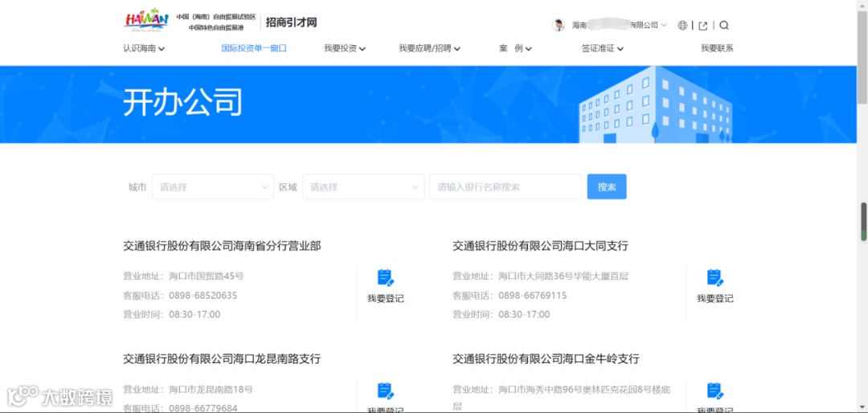Open the search magnifier icon

pyautogui.click(x=724, y=26)
